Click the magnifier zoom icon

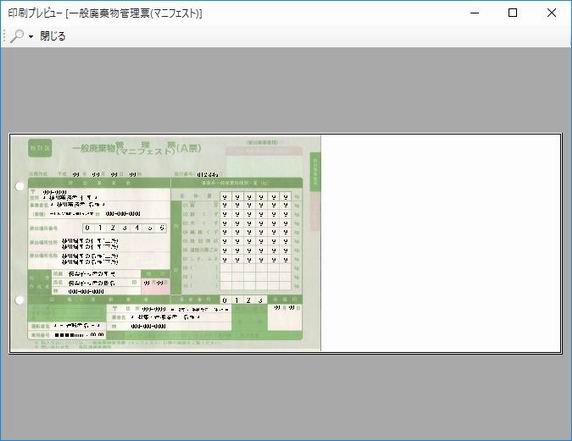[x=17, y=36]
